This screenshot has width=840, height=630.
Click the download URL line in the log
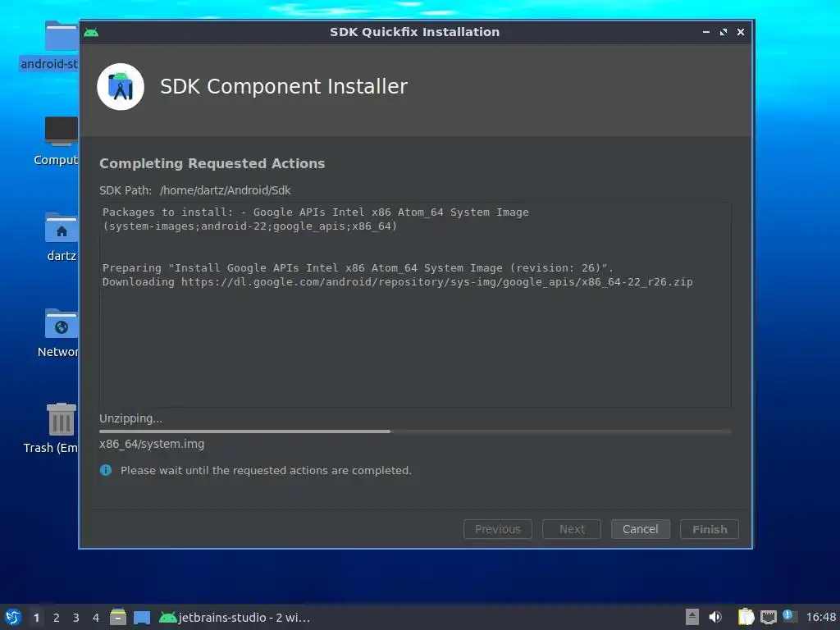pyautogui.click(x=398, y=282)
